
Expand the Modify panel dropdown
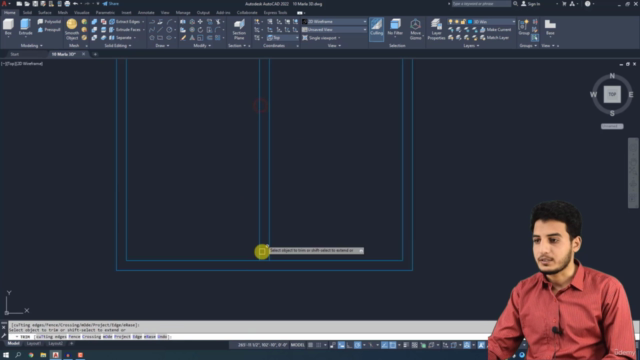click(x=202, y=46)
